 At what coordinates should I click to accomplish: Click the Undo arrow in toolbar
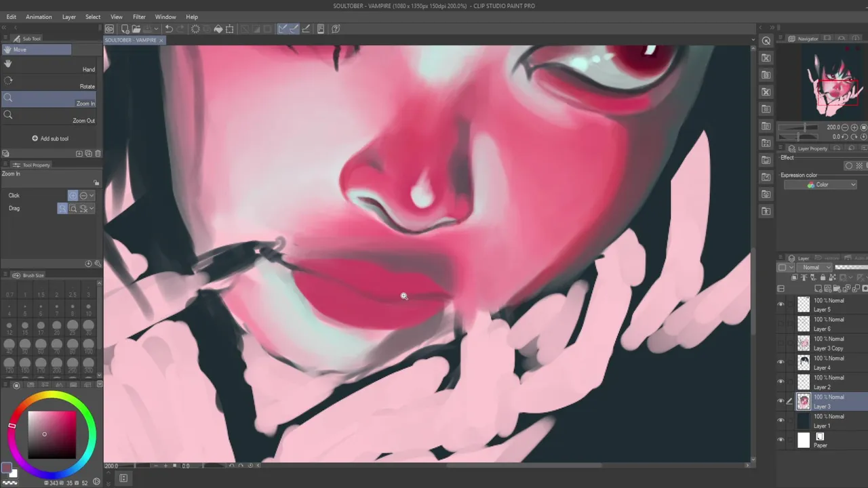pyautogui.click(x=169, y=28)
